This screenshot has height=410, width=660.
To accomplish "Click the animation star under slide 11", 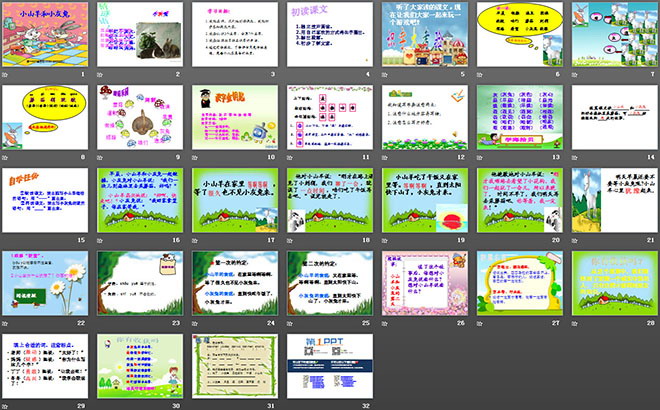I will (x=290, y=157).
